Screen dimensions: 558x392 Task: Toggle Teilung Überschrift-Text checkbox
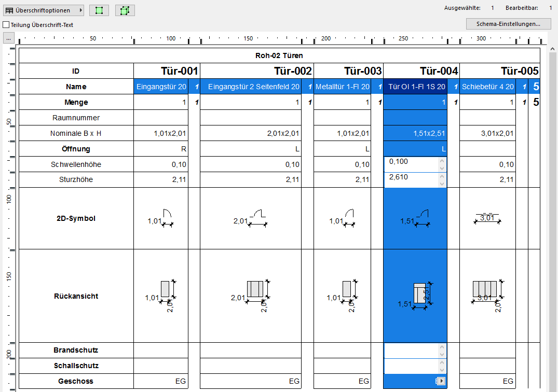pos(6,25)
